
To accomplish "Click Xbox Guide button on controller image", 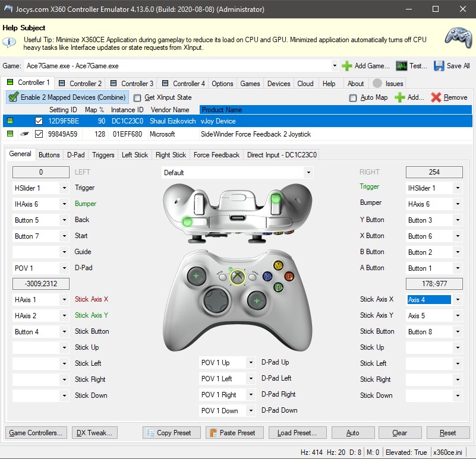I will point(237,277).
